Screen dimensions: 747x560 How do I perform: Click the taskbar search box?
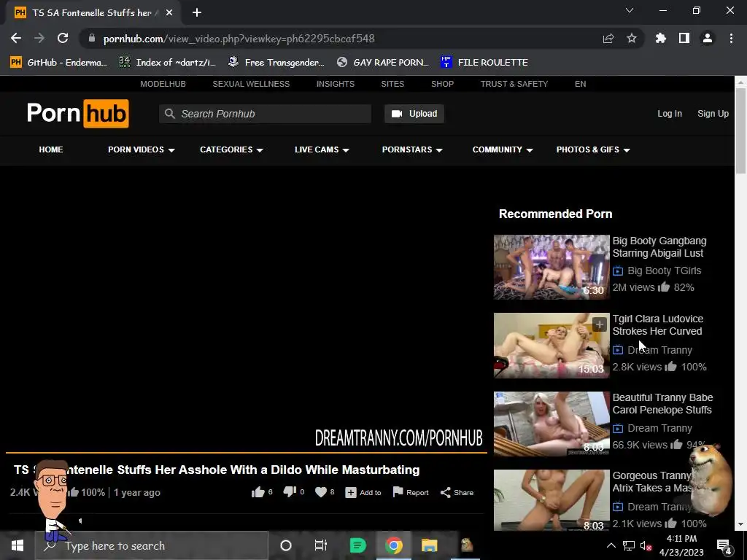[x=152, y=545]
